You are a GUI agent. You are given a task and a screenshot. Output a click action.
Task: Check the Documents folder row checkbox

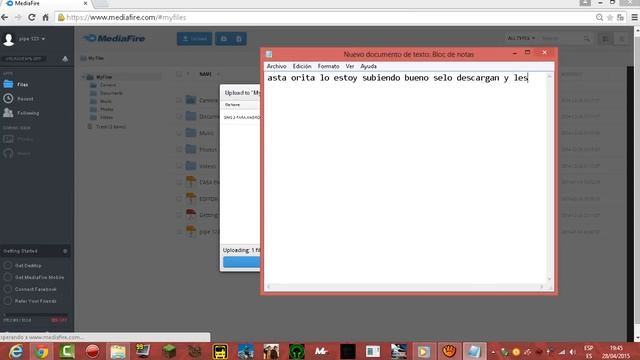pos(179,117)
